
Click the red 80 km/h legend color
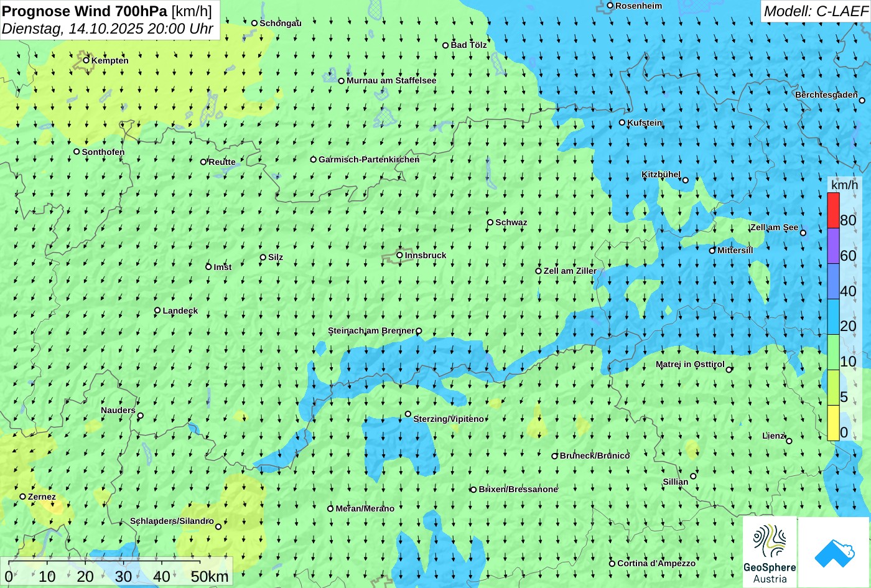click(833, 210)
